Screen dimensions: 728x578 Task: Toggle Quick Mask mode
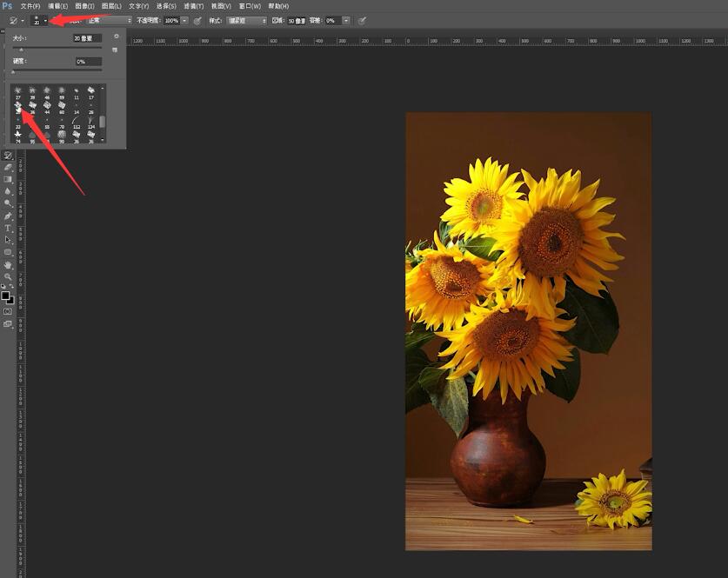click(x=8, y=312)
